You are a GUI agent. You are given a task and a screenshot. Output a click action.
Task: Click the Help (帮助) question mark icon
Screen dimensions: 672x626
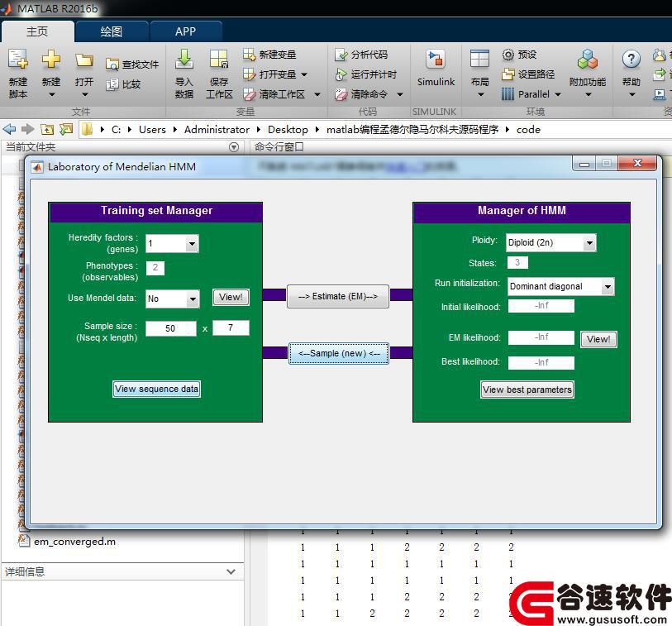[x=631, y=60]
